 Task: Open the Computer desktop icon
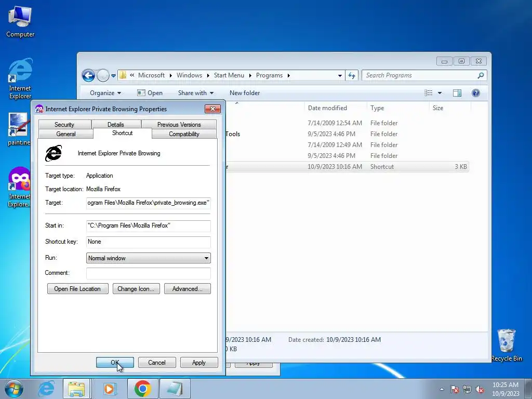(x=20, y=22)
